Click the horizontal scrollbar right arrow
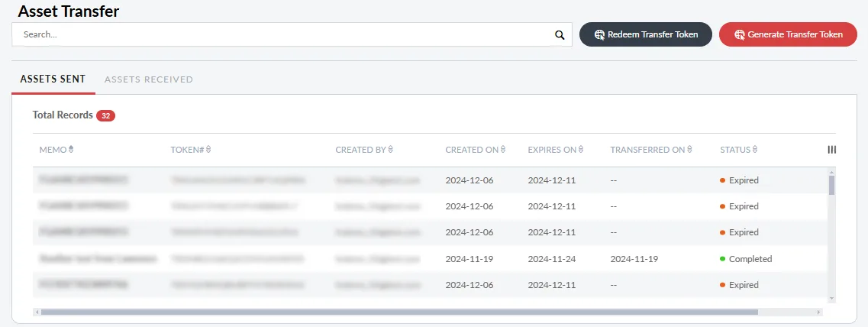Screen dimensions: 868x327 pos(819,312)
